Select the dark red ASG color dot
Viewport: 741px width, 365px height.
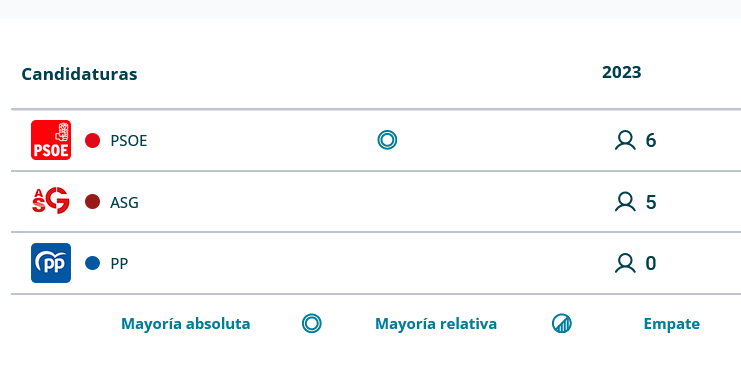(x=93, y=201)
